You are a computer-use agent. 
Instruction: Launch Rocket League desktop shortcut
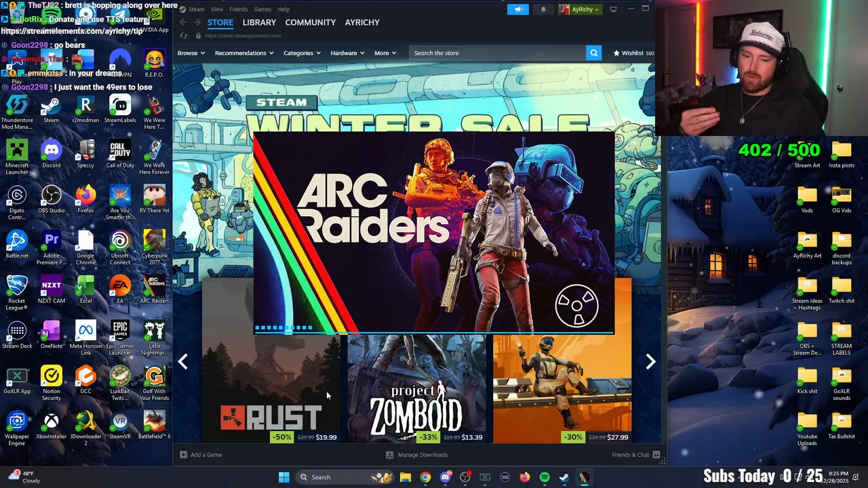tap(17, 293)
